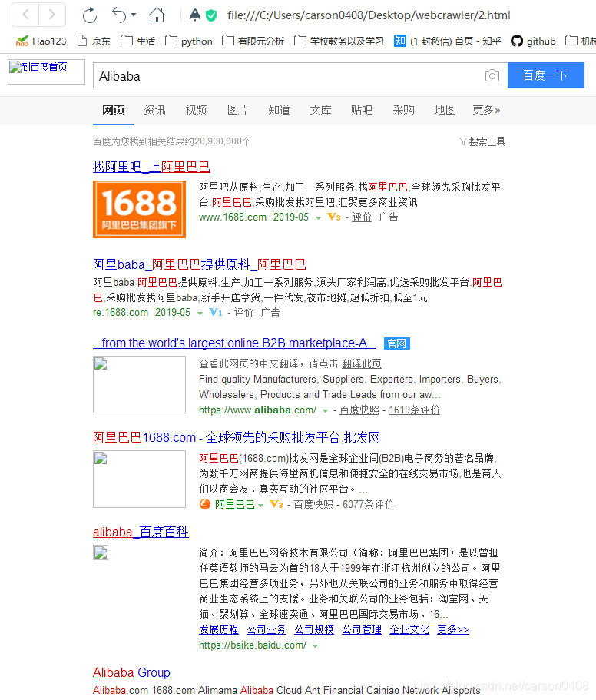Click the file URL in the address bar
The width and height of the screenshot is (596, 700).
coord(369,15)
